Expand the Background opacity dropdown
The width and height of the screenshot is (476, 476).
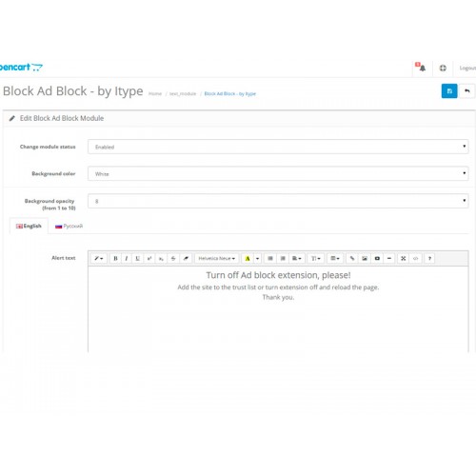point(278,201)
